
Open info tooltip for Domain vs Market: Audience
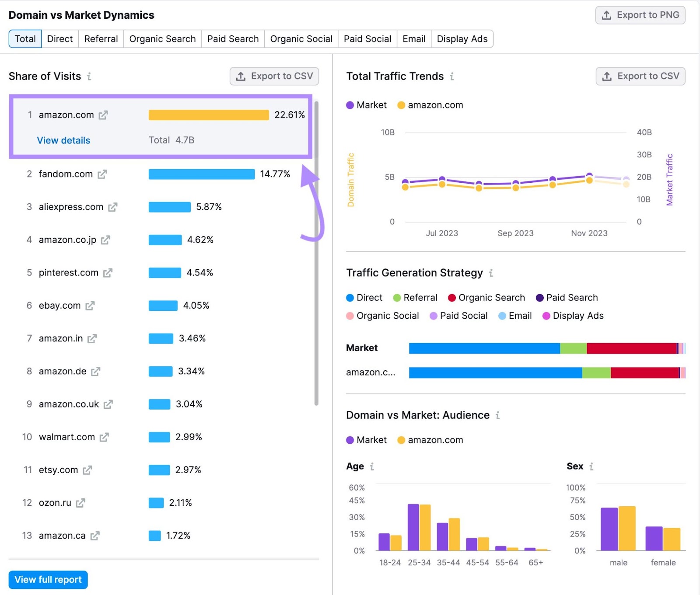coord(497,415)
